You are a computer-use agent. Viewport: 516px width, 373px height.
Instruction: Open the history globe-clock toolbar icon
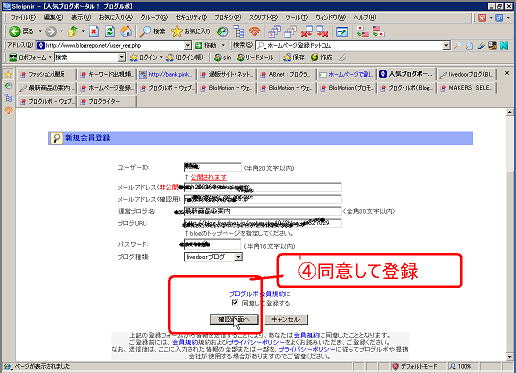[x=222, y=32]
